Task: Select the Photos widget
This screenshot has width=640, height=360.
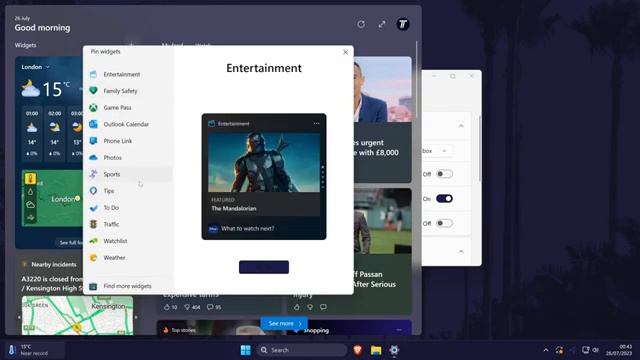Action: 127,158
